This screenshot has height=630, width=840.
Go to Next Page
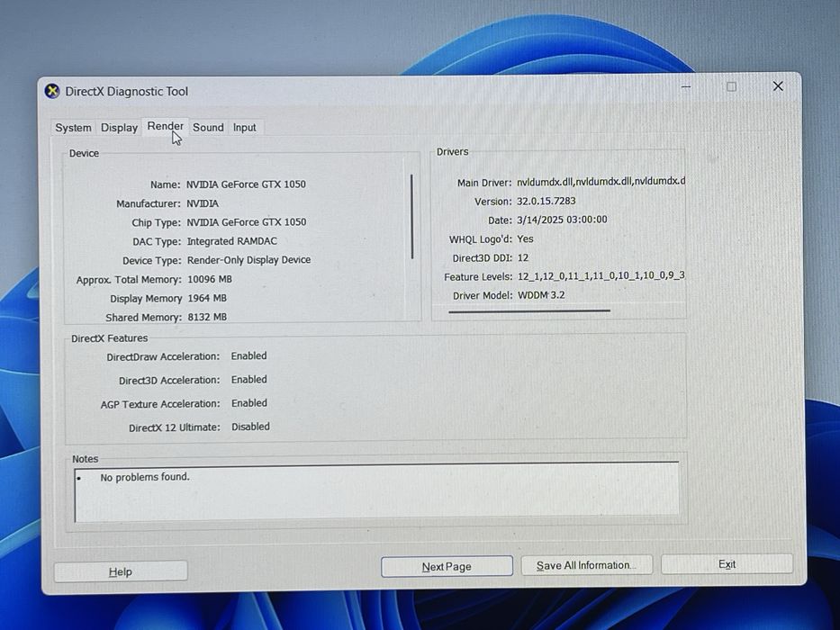click(447, 566)
